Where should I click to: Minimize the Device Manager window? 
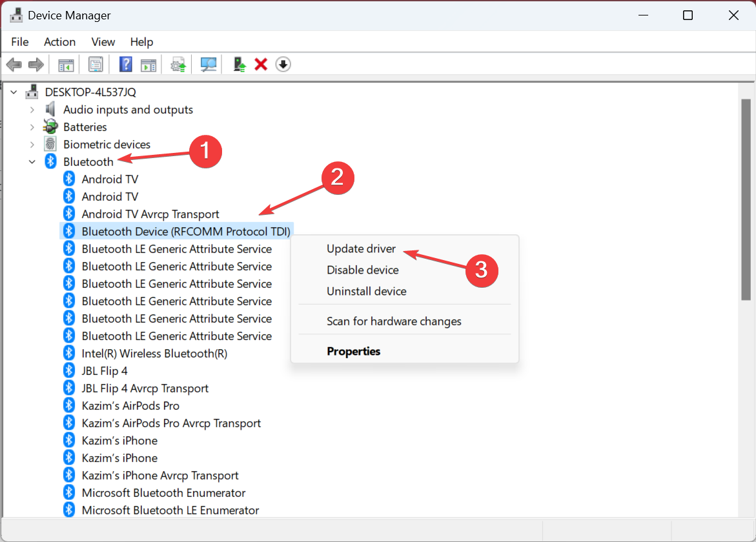(643, 15)
